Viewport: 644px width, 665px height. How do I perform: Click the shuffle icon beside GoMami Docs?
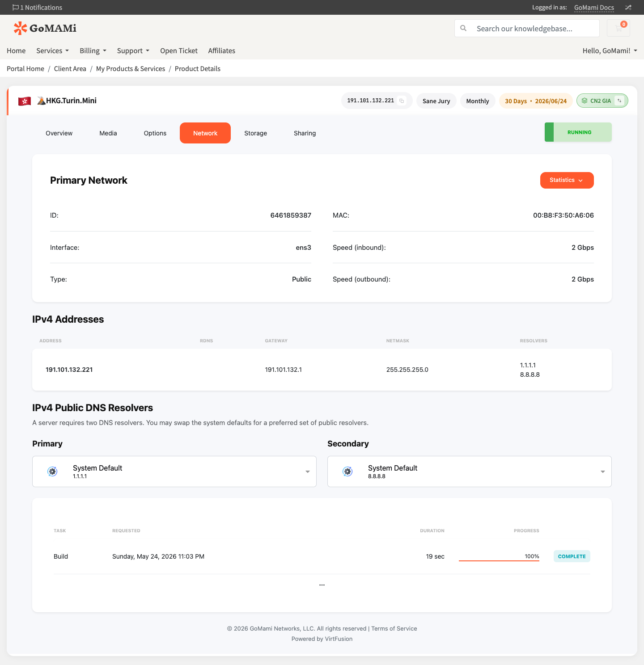coord(628,8)
